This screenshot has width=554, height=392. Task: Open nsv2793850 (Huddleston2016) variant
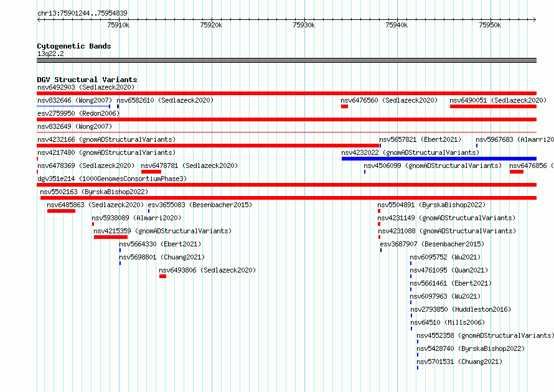[461, 309]
